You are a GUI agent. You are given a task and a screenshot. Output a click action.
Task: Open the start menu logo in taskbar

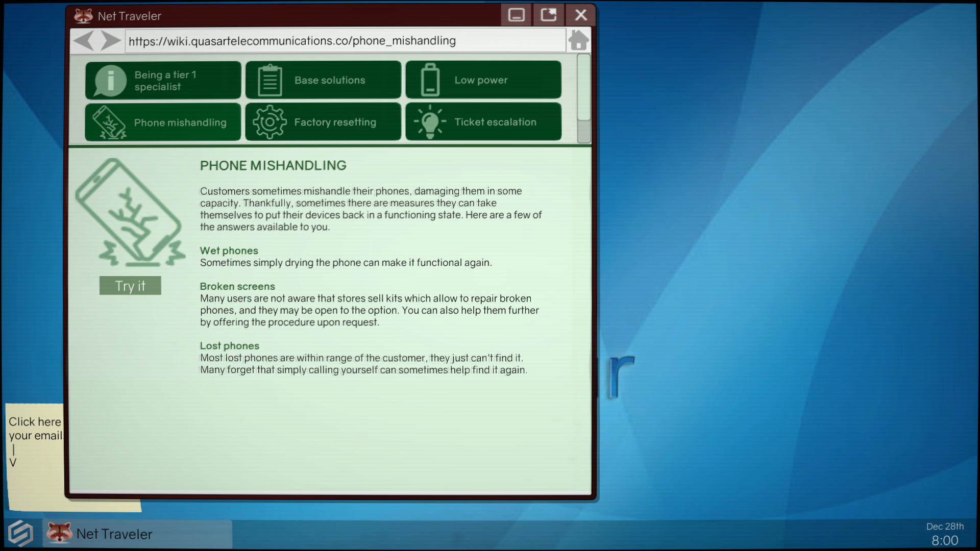coord(21,534)
